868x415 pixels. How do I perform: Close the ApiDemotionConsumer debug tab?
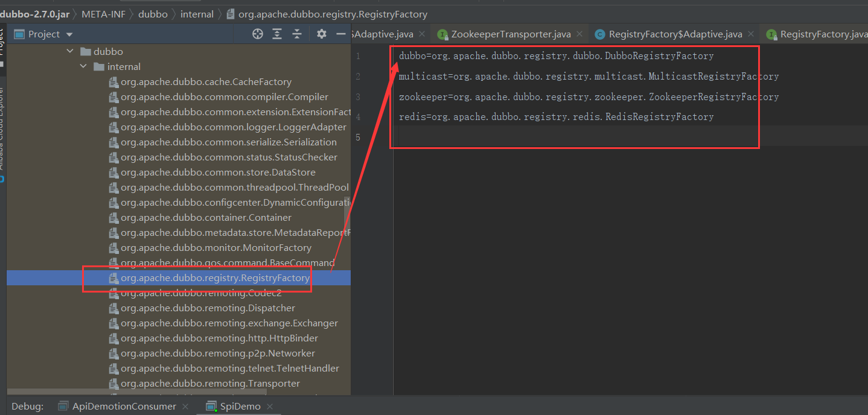click(x=185, y=407)
